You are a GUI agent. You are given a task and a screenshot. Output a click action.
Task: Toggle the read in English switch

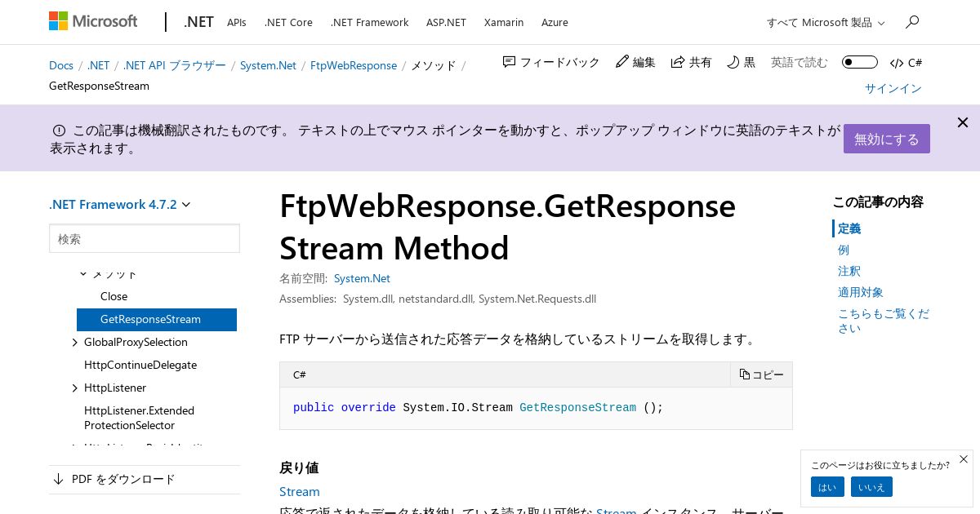point(859,62)
